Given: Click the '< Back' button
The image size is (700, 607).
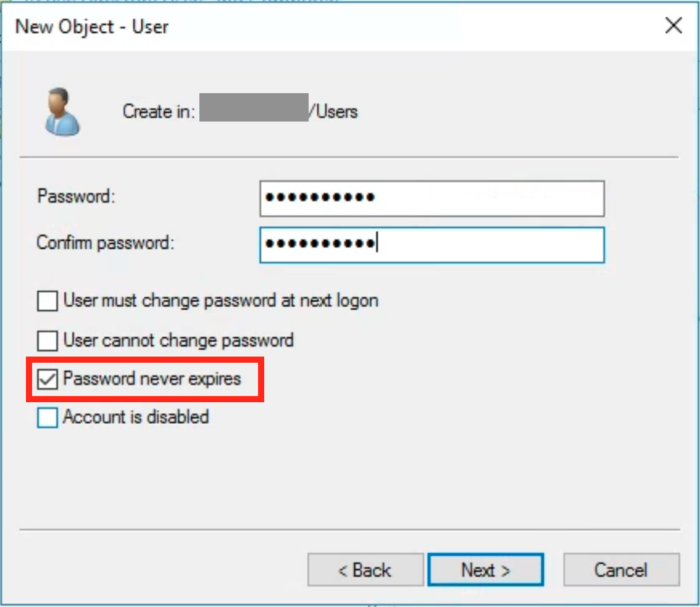Looking at the screenshot, I should (365, 570).
